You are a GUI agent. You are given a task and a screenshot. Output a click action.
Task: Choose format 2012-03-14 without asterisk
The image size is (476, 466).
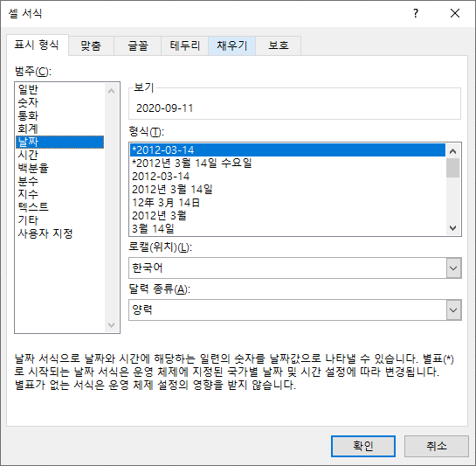[287, 177]
